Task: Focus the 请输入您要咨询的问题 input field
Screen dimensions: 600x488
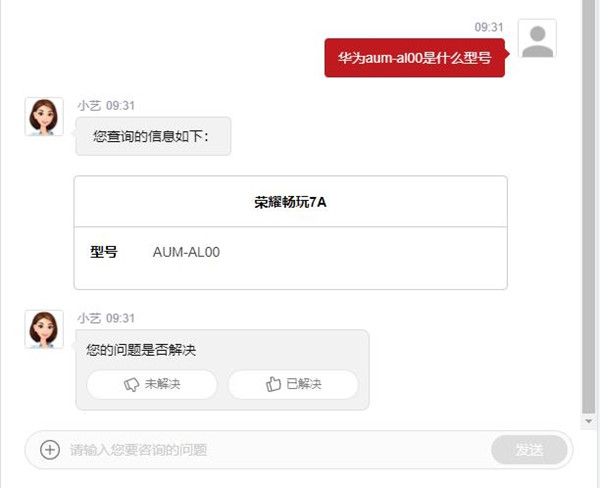Action: tap(276, 450)
